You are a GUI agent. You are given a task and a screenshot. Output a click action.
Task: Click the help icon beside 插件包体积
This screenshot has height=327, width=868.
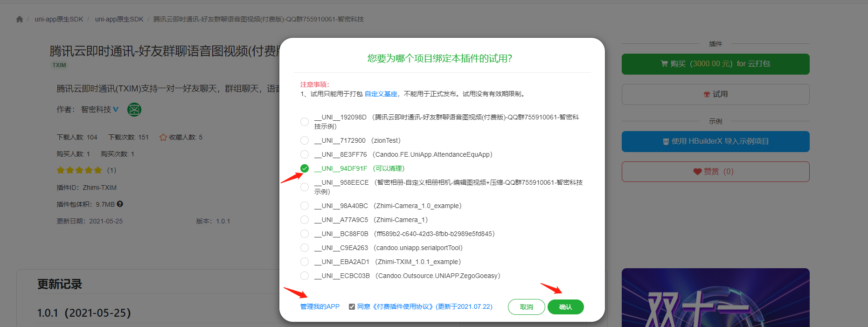tap(120, 204)
